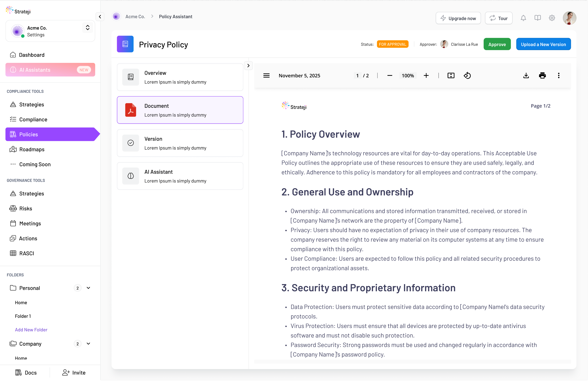Open the PDF more options menu

559,76
